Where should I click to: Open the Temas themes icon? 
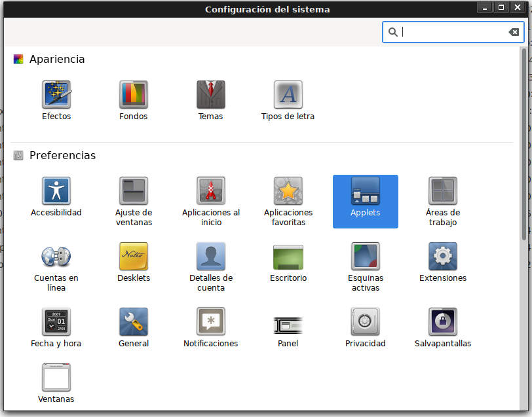211,94
